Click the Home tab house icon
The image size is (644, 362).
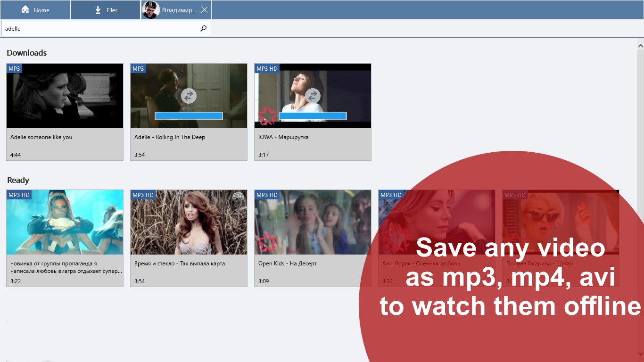(25, 10)
